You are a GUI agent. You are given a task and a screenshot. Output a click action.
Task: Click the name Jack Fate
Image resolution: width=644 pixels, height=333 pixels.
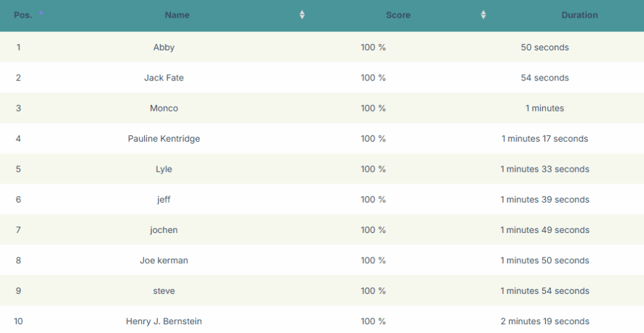164,77
